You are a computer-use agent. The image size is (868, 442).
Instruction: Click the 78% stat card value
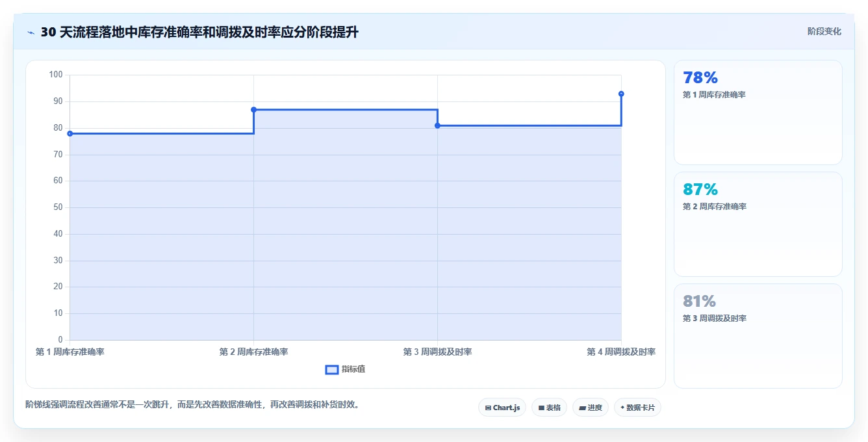[700, 78]
